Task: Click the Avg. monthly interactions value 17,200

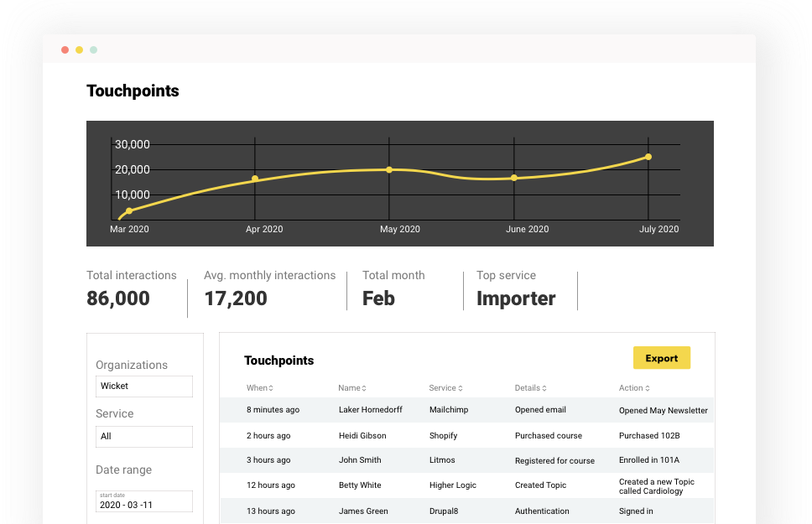Action: point(236,298)
